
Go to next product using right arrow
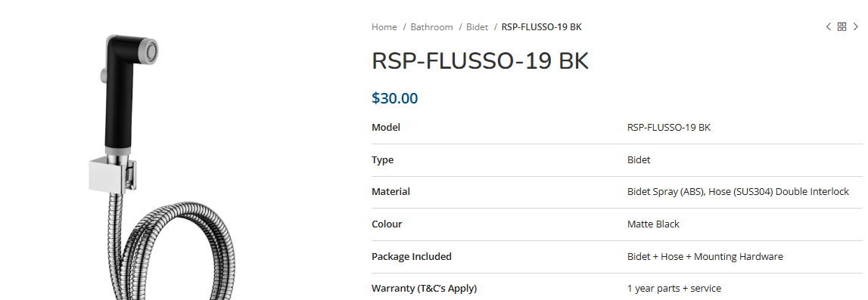tap(856, 26)
